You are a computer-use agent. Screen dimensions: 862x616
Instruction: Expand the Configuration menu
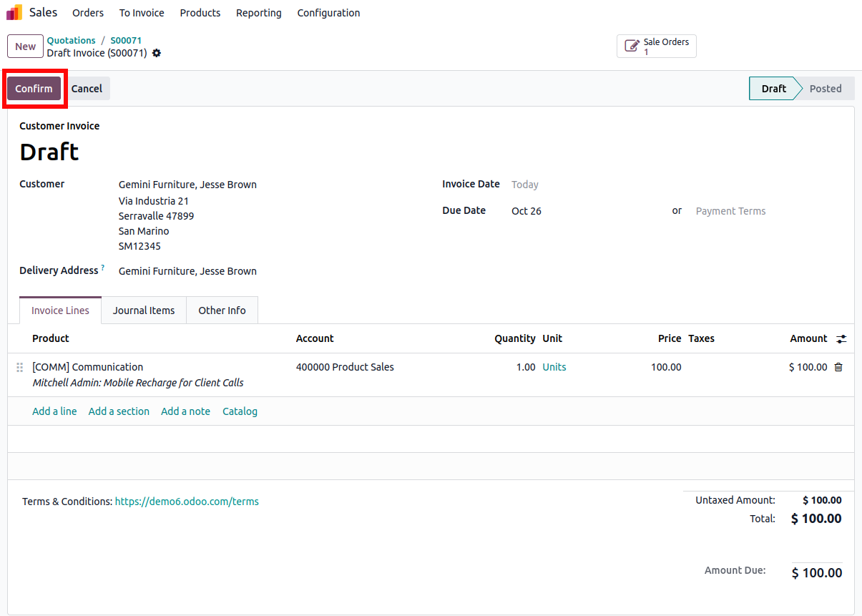click(x=328, y=13)
